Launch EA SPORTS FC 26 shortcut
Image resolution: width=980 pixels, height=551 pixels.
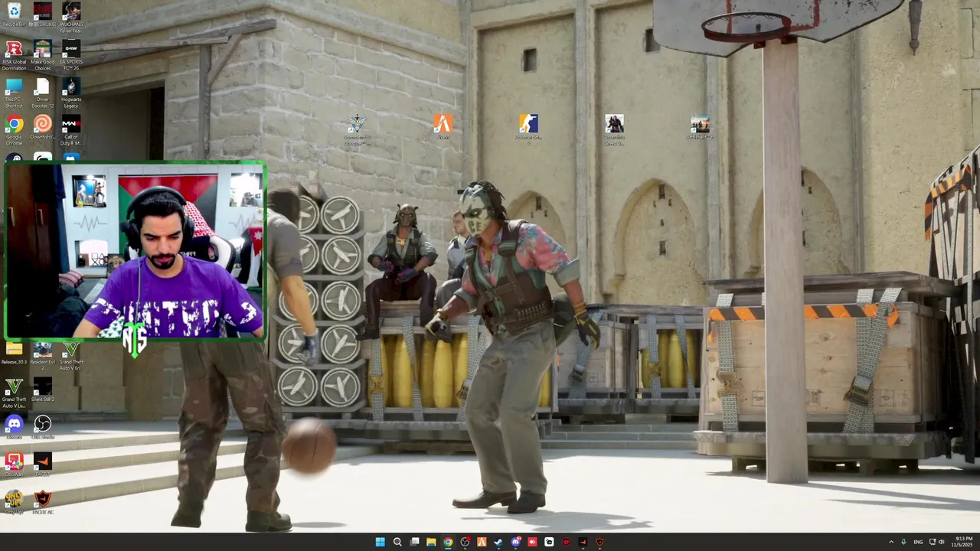click(71, 55)
